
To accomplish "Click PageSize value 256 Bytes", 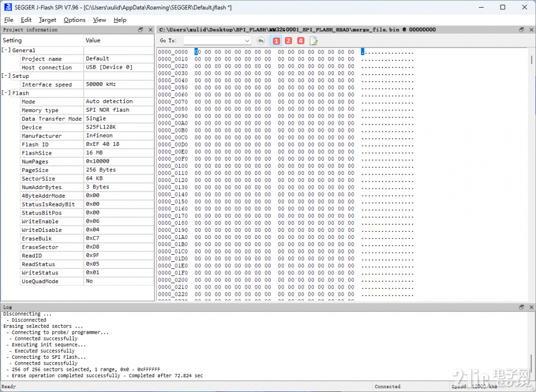I will click(101, 169).
